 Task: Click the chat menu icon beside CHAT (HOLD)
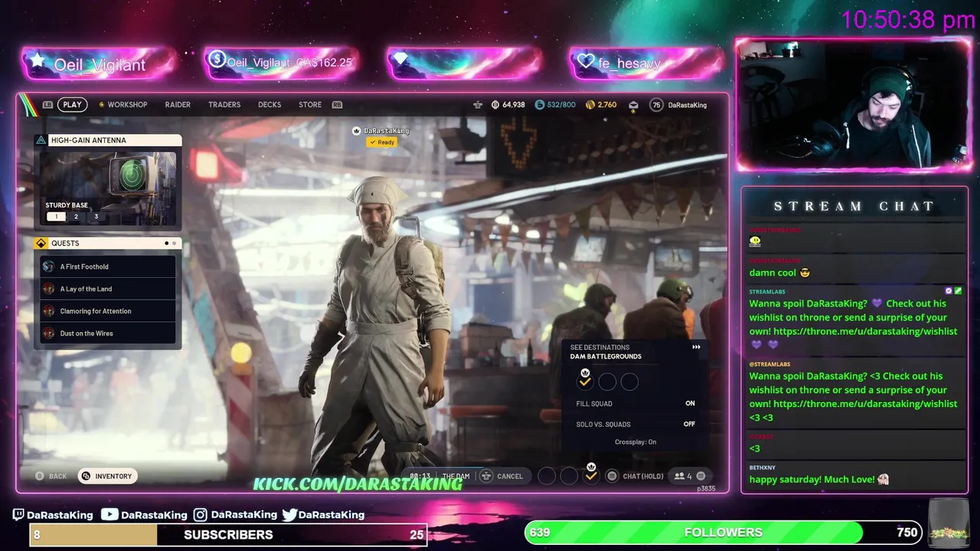(612, 476)
